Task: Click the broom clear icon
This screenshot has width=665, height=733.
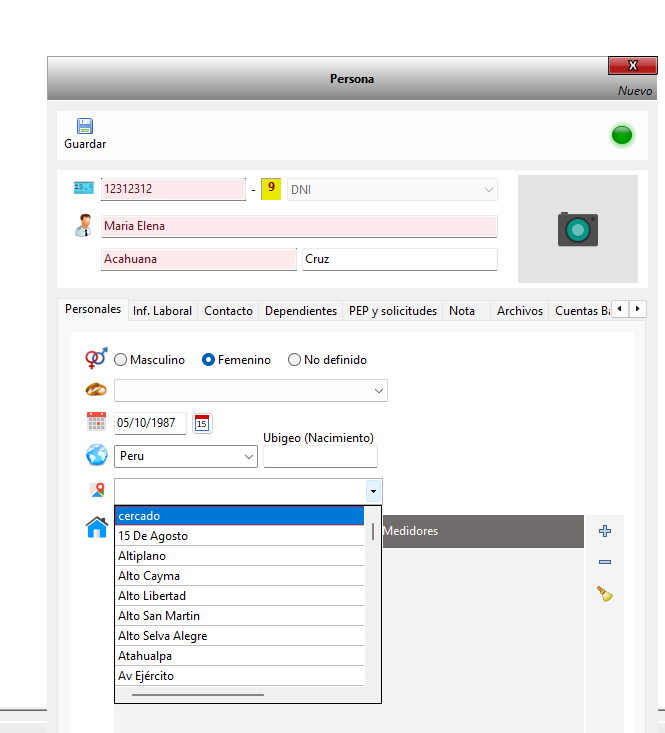Action: pos(604,594)
